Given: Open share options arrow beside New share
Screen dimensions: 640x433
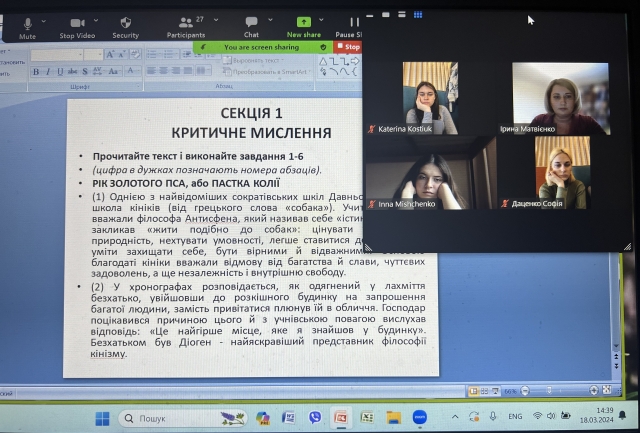Looking at the screenshot, I should point(321,20).
